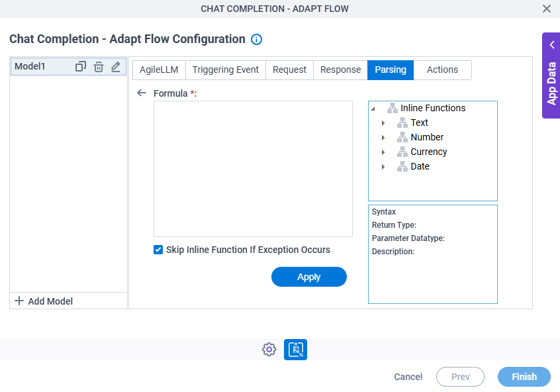Click the Parameter Datatype label
The width and height of the screenshot is (560, 392).
(x=408, y=238)
